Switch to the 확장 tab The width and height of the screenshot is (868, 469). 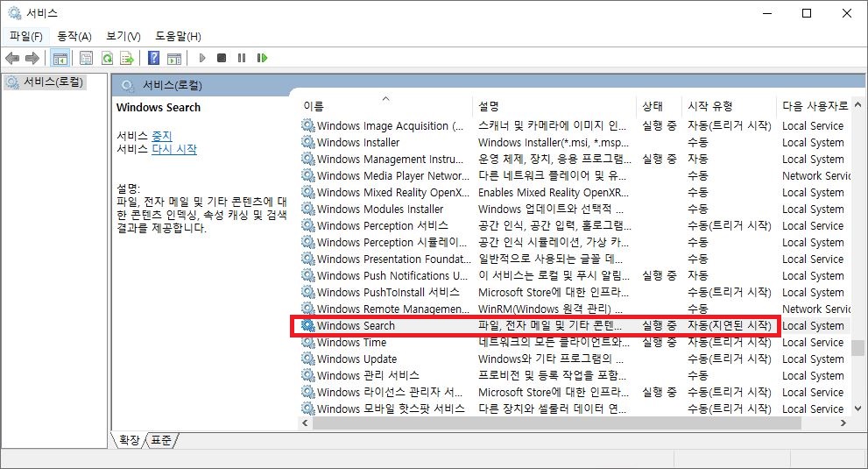click(130, 440)
